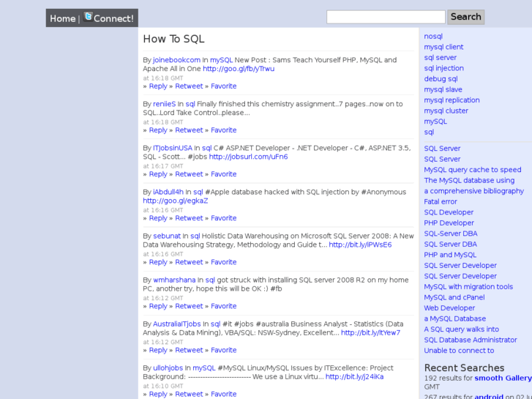The height and width of the screenshot is (399, 532).
Task: Open the jobsurl.com/uFn6 link
Action: tap(248, 157)
